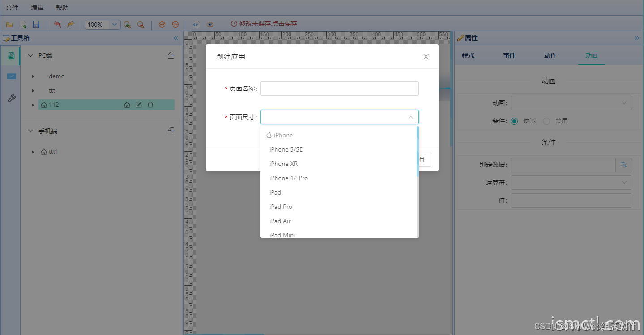This screenshot has height=335, width=644.
Task: Select the ttt page tree item
Action: point(52,91)
